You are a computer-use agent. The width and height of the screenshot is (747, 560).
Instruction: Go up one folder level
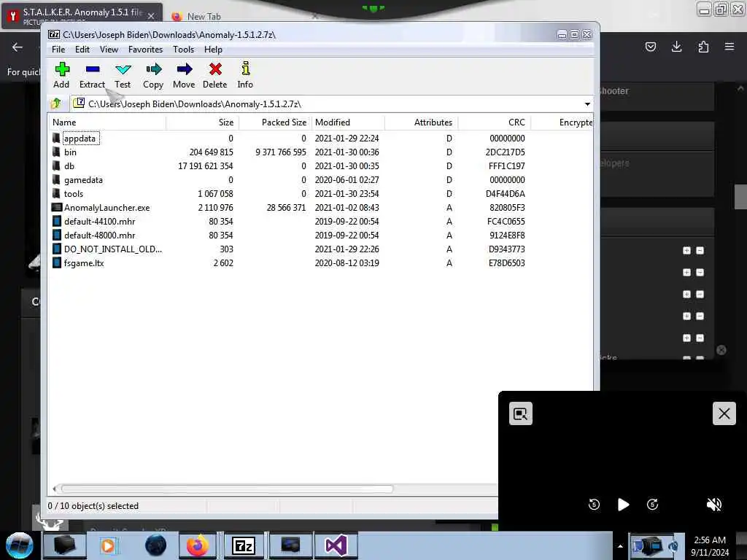(56, 104)
